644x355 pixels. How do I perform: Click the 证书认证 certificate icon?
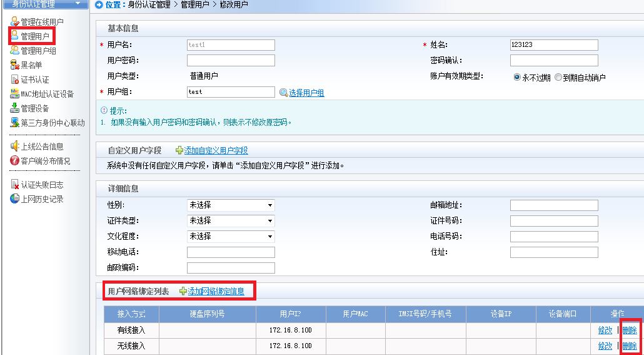coord(15,80)
